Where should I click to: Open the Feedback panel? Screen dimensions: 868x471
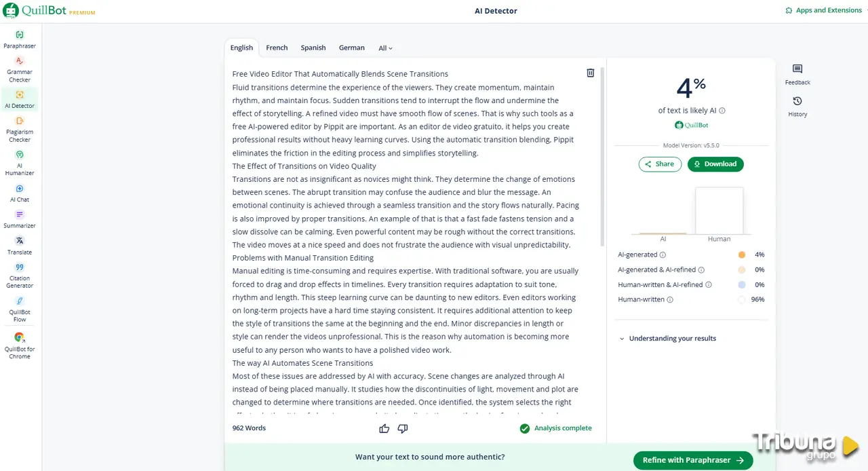797,74
